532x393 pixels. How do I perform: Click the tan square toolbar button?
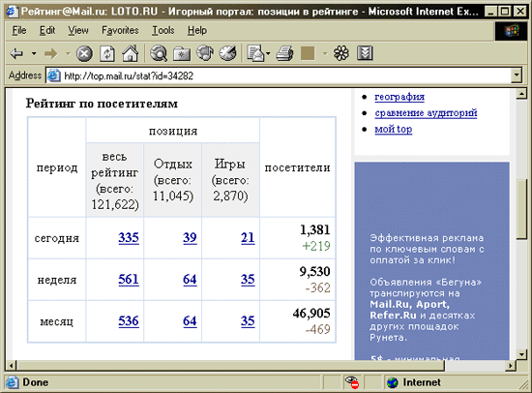point(308,53)
